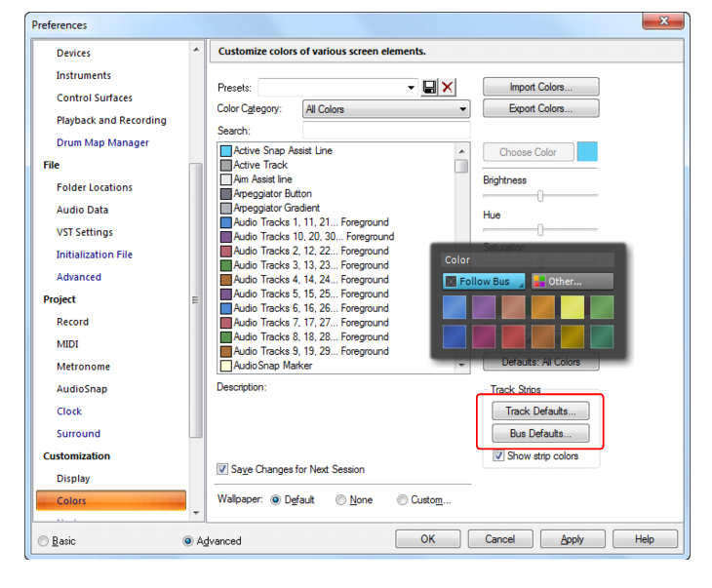
Task: Click the Arpeggiator Button color icon
Action: click(x=226, y=194)
